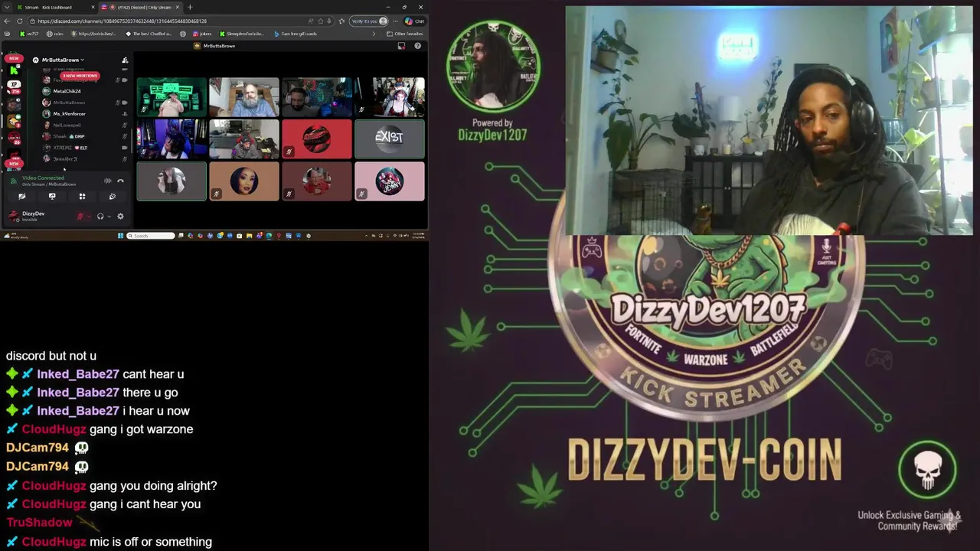
Task: Select Jennifer J in voice list
Action: (65, 158)
